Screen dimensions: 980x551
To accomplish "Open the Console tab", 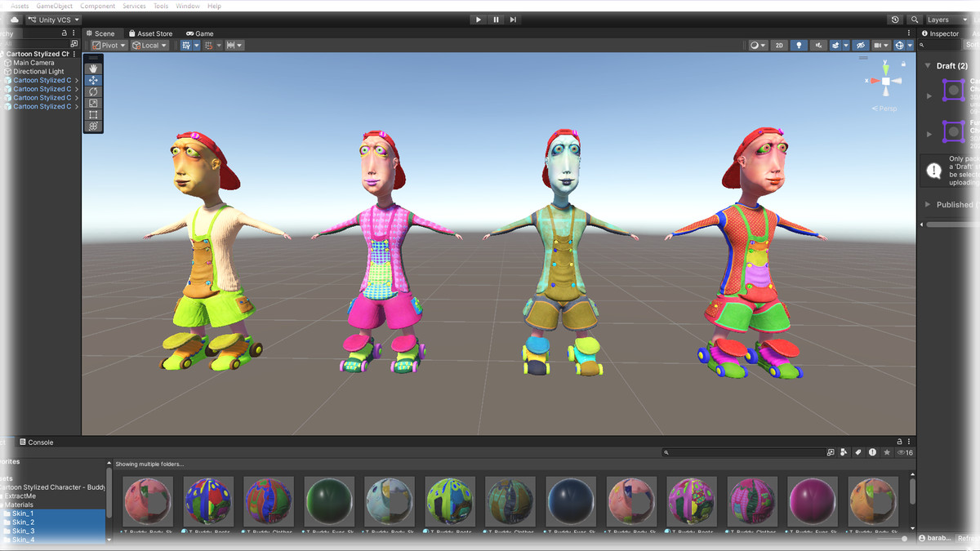I will pos(36,442).
